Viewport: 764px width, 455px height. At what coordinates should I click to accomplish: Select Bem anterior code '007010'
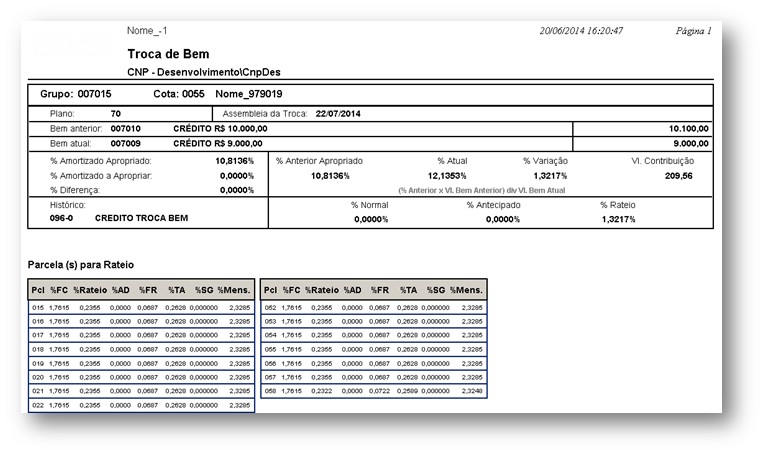tap(126, 129)
